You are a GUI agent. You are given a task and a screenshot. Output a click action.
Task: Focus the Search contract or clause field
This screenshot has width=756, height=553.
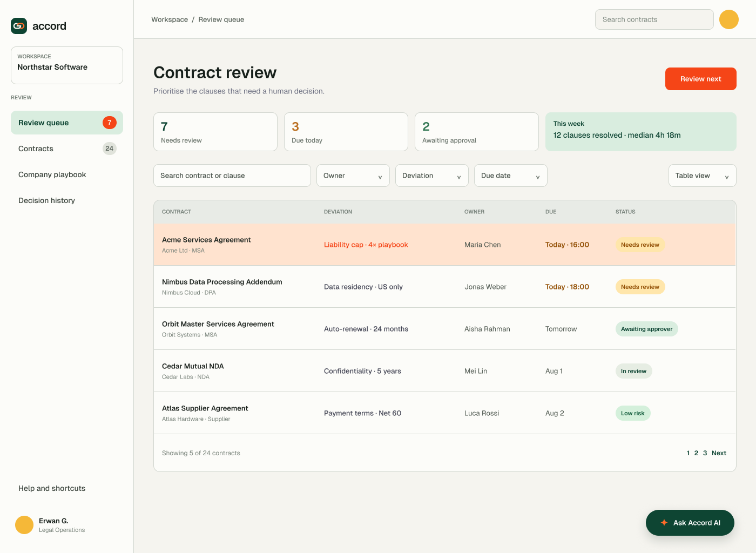tap(232, 176)
